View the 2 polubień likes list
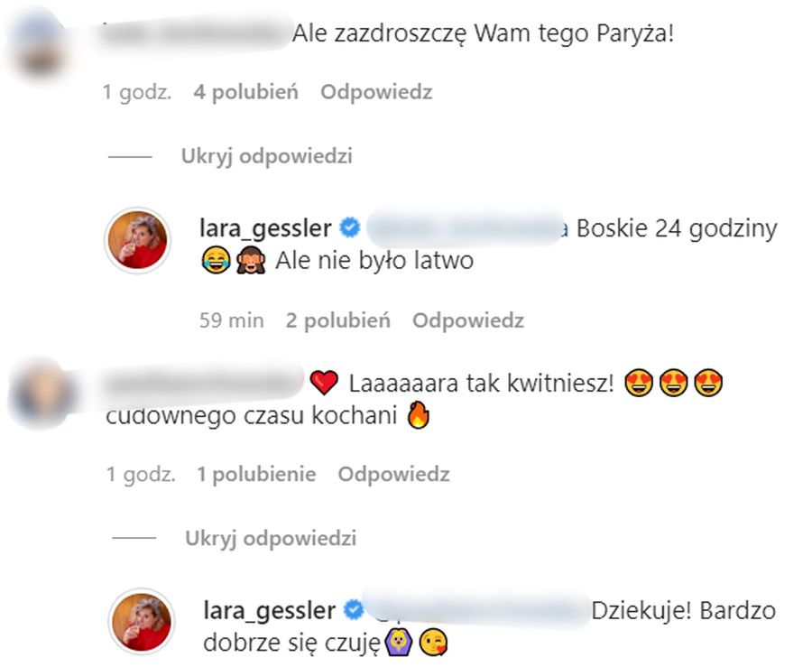Screen dimensions: 812x667 click(338, 320)
